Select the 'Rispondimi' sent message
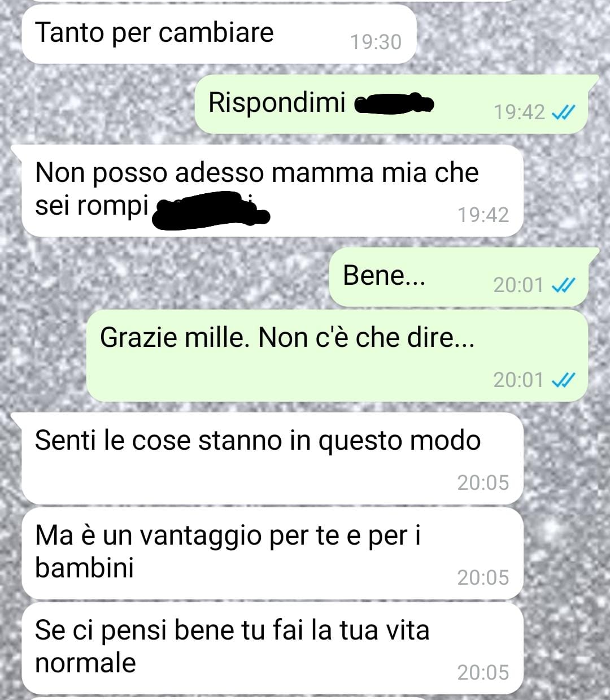Viewport: 610px width, 700px height. 391,105
